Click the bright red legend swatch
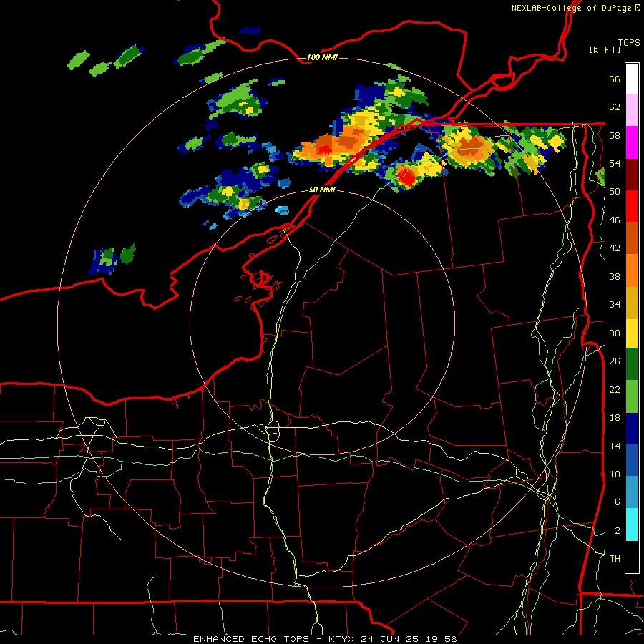This screenshot has width=644, height=644. coord(632,206)
